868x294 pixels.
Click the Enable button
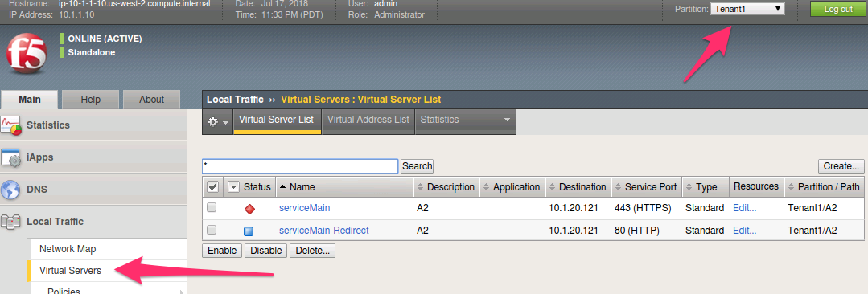pyautogui.click(x=222, y=251)
